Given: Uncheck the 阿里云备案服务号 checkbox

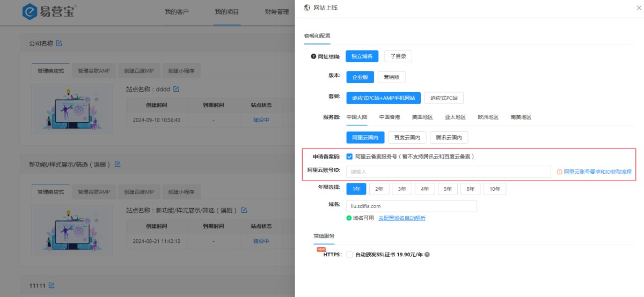Looking at the screenshot, I should [349, 157].
